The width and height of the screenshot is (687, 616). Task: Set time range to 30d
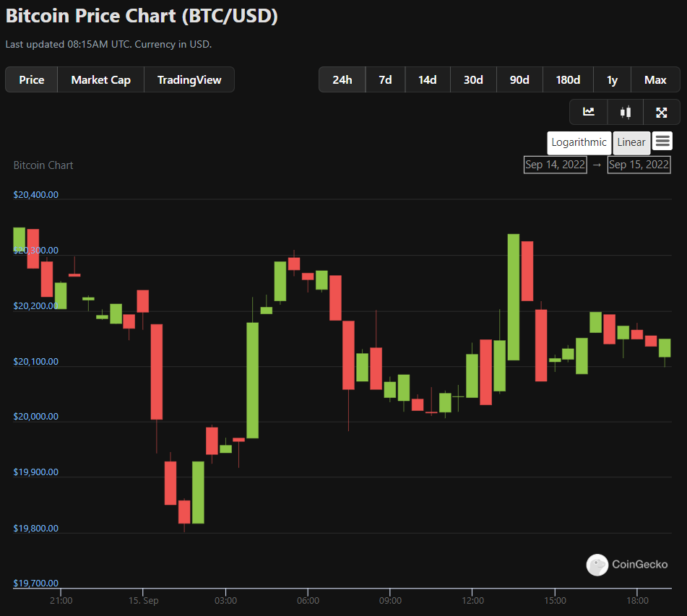click(473, 79)
